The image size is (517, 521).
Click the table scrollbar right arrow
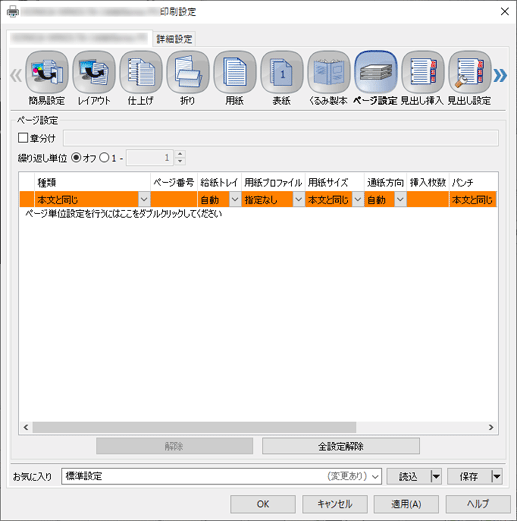pyautogui.click(x=491, y=427)
